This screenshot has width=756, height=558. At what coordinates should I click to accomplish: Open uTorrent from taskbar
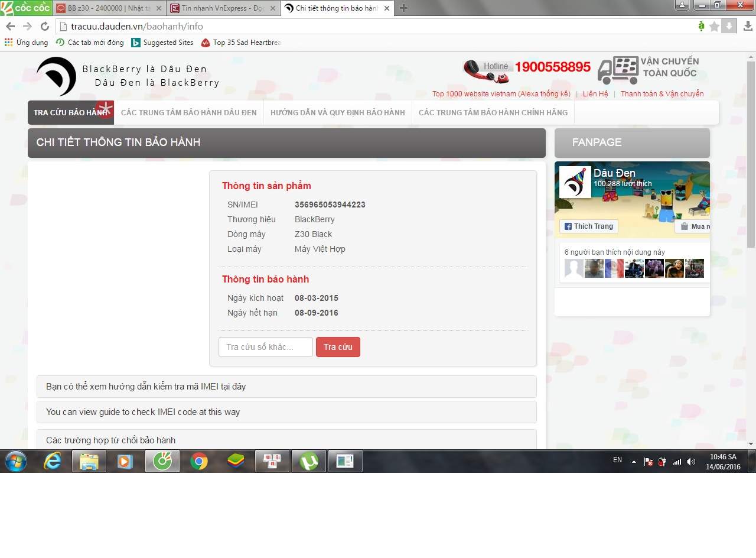(309, 461)
